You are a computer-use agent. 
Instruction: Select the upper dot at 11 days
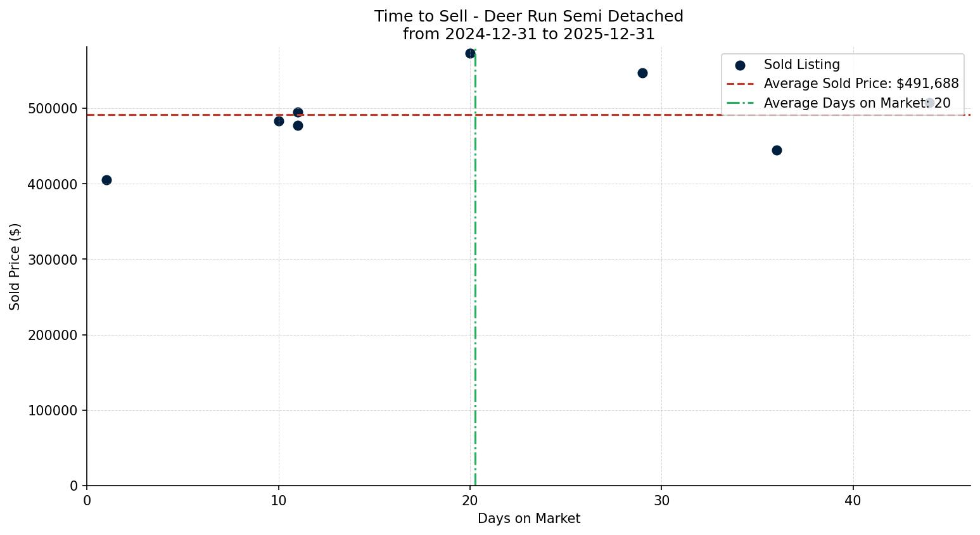point(298,113)
